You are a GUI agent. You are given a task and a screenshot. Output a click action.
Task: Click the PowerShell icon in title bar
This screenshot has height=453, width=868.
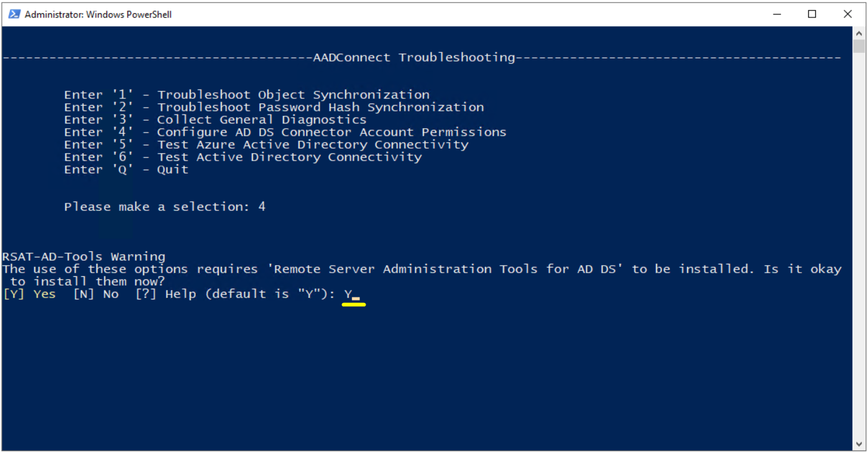(x=14, y=14)
